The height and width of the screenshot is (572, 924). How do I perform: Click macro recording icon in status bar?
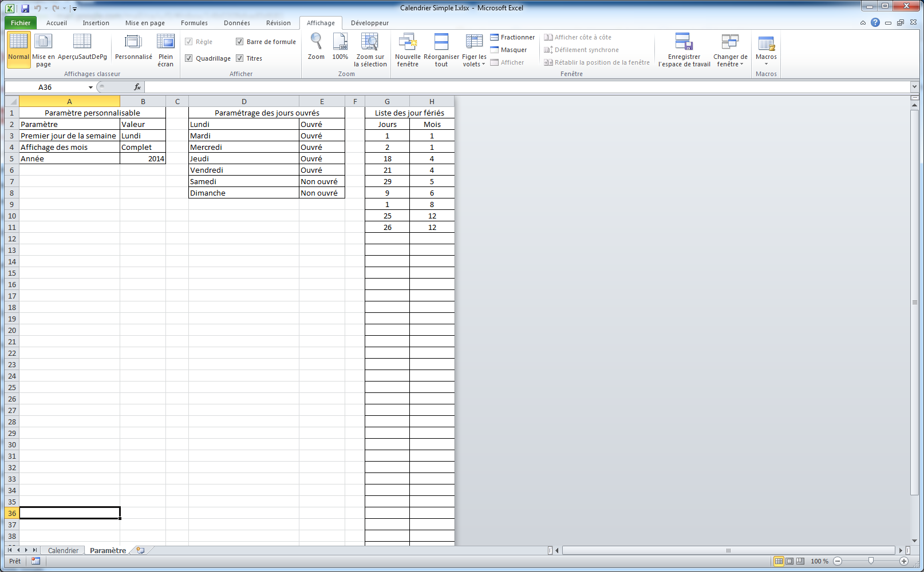(x=35, y=561)
